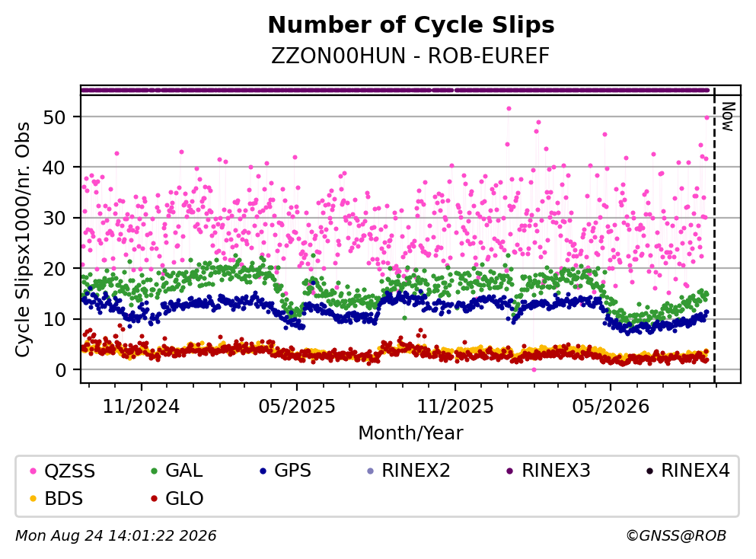Click the GPS blue legend marker
The height and width of the screenshot is (559, 756).
pos(263,471)
